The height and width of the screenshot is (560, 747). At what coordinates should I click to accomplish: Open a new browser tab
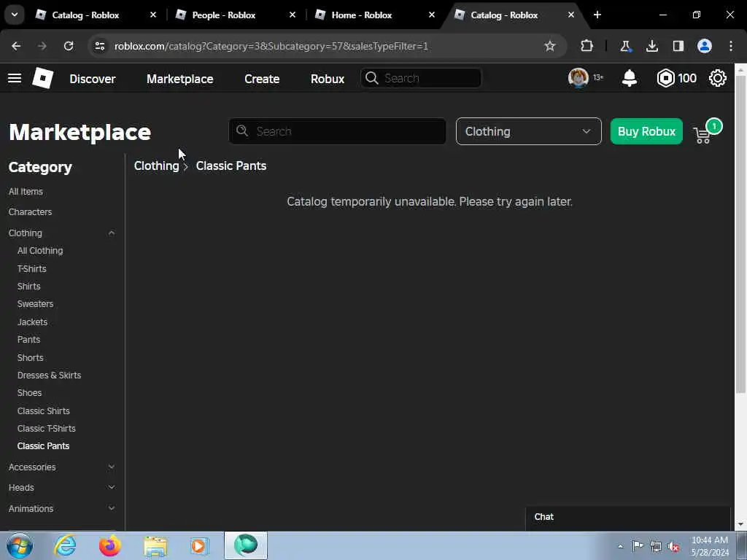click(597, 15)
